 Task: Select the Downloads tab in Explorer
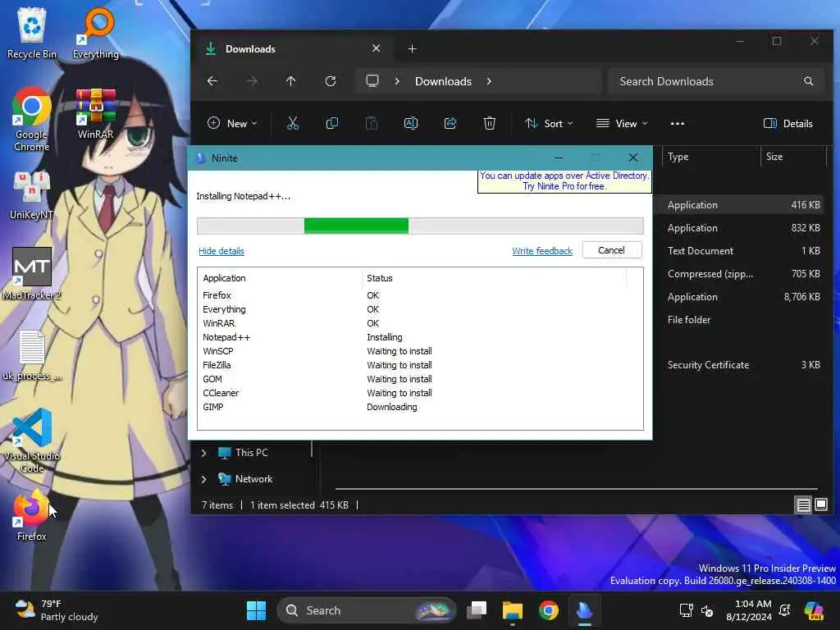(292, 48)
